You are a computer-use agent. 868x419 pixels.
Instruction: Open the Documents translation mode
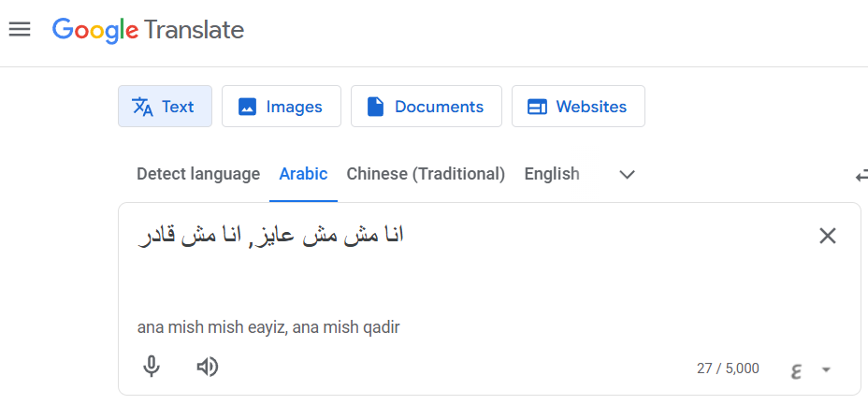[427, 107]
